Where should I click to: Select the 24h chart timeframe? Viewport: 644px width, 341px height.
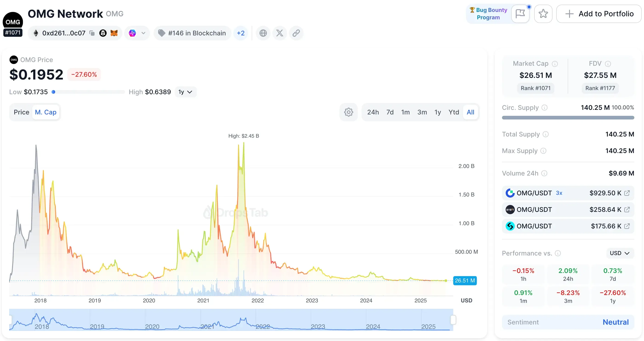[x=373, y=112]
